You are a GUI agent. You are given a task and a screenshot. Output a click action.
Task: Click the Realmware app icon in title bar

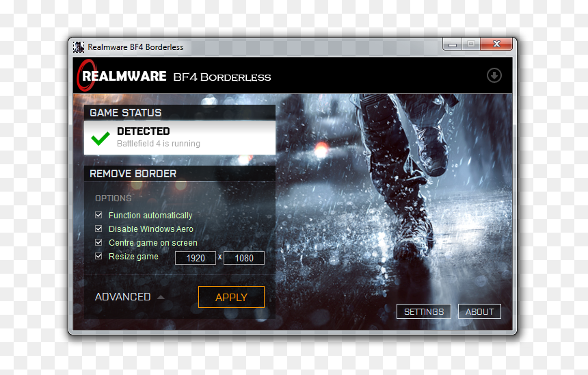79,47
